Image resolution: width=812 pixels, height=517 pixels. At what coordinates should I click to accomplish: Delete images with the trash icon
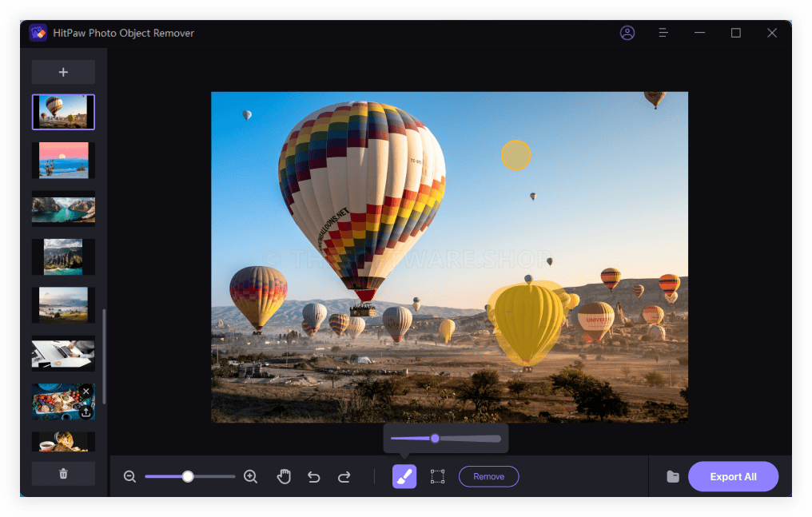[x=63, y=473]
